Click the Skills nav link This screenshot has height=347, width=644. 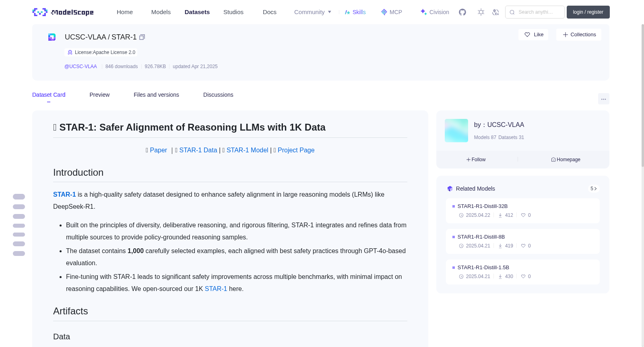355,12
